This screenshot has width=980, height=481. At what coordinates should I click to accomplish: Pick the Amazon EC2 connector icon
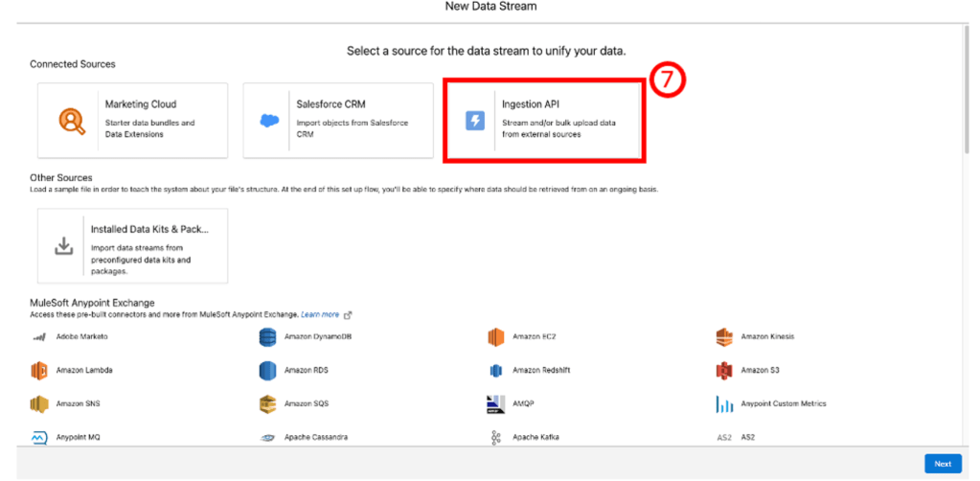point(495,337)
